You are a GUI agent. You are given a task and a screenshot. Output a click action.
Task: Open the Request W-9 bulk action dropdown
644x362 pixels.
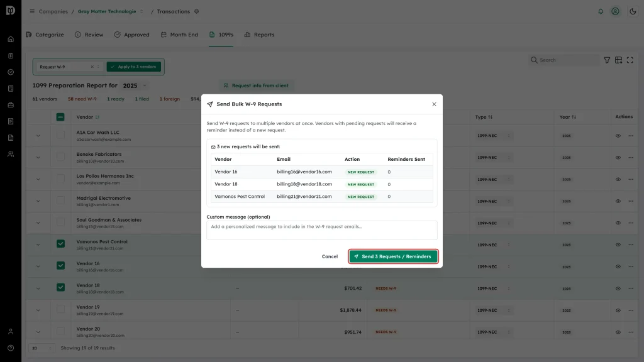click(69, 67)
